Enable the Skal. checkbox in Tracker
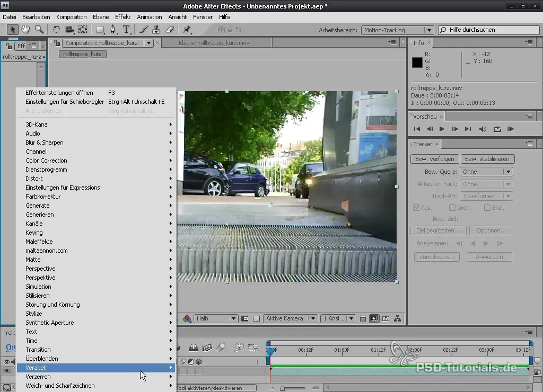543x392 pixels. pos(487,208)
